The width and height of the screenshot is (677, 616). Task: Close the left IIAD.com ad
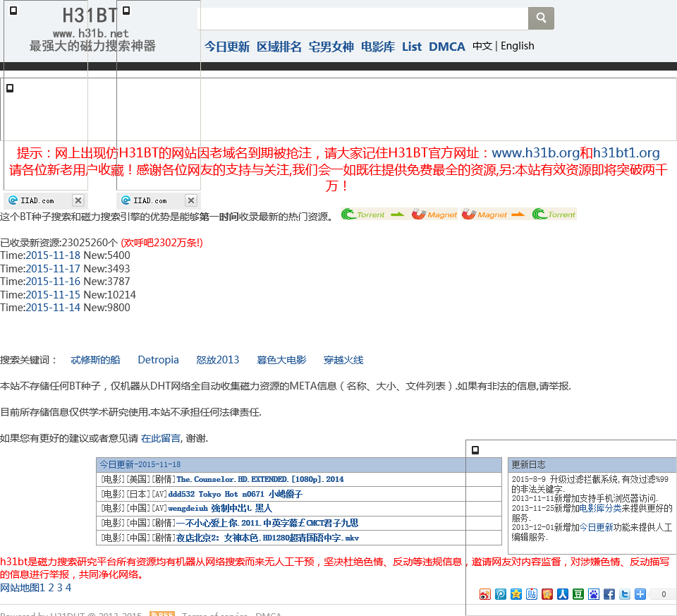coord(78,200)
